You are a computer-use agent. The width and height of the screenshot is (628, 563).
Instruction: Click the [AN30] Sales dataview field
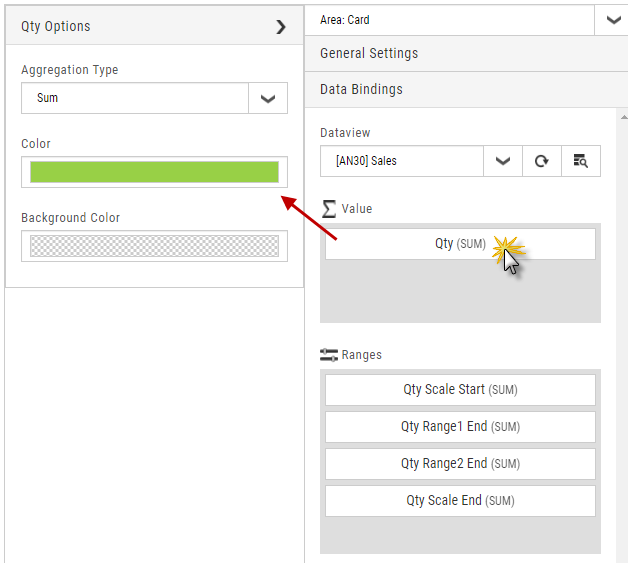pyautogui.click(x=402, y=161)
